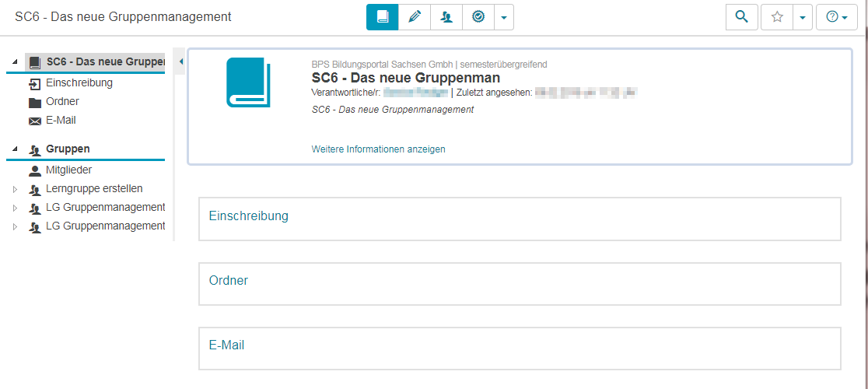Screen dimensions: 868x389
Task: Click the Mitglieder person icon
Action: [35, 171]
